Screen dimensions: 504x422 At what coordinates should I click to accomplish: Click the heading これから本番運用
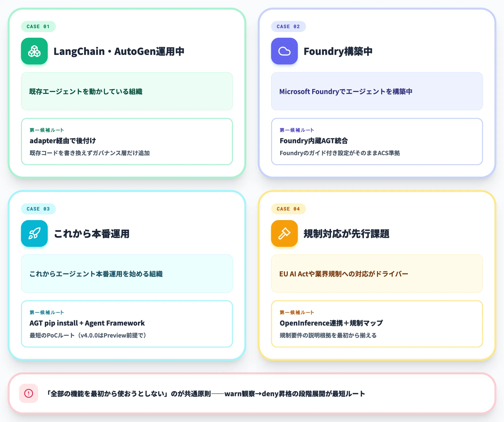pyautogui.click(x=92, y=234)
